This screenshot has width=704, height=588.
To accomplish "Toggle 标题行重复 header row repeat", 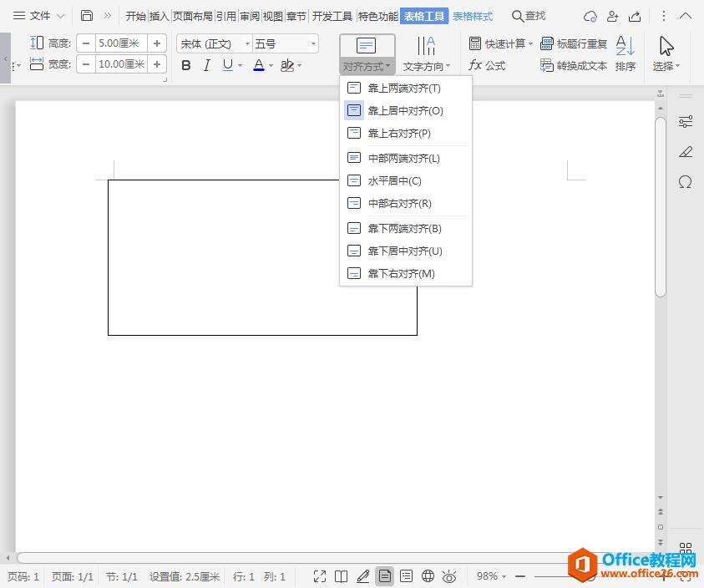I will (x=574, y=43).
